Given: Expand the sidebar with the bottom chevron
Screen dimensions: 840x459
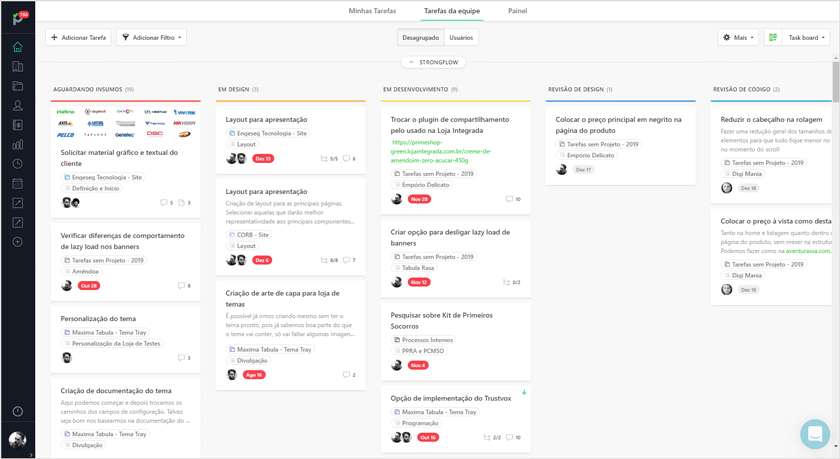Looking at the screenshot, I should (31, 455).
